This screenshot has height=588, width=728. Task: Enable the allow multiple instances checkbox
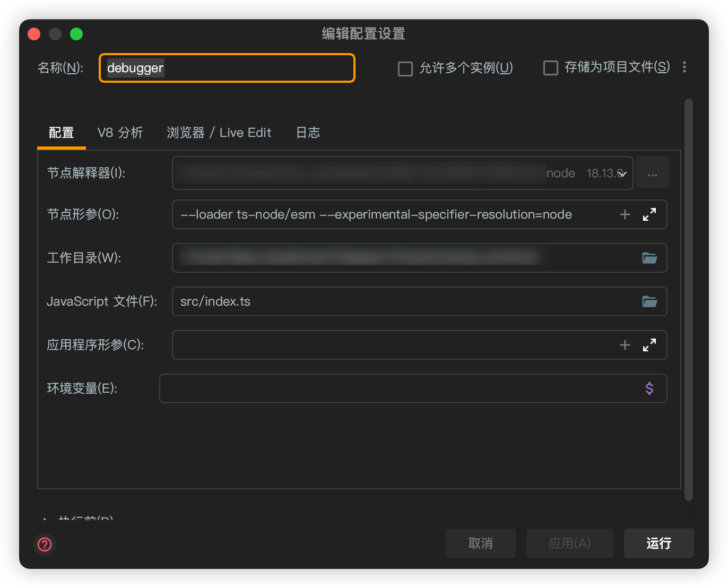coord(405,68)
